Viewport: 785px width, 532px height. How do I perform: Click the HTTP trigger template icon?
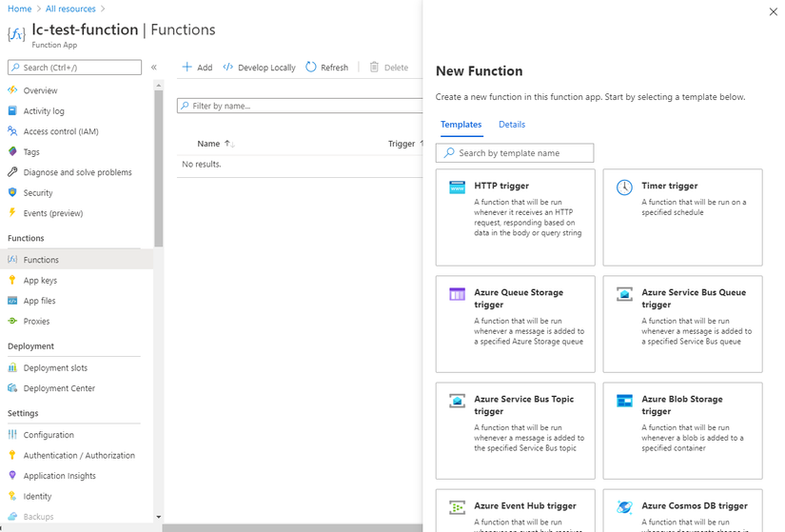click(457, 187)
